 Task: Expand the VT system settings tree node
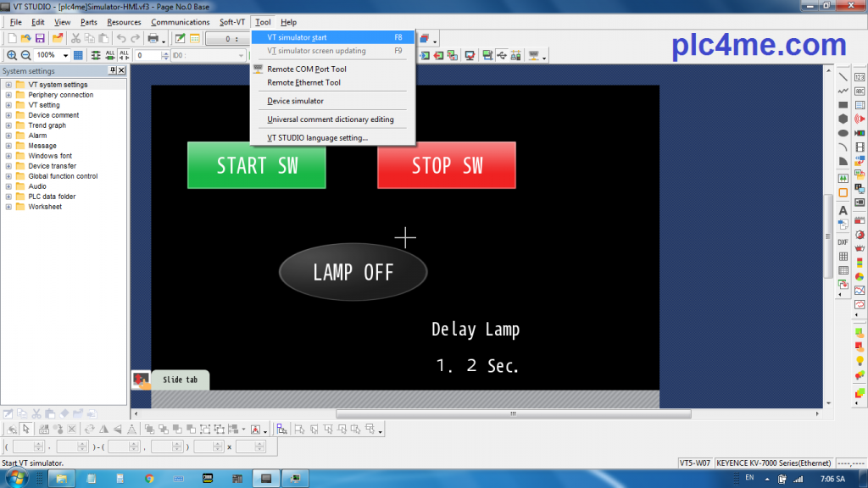click(x=8, y=85)
